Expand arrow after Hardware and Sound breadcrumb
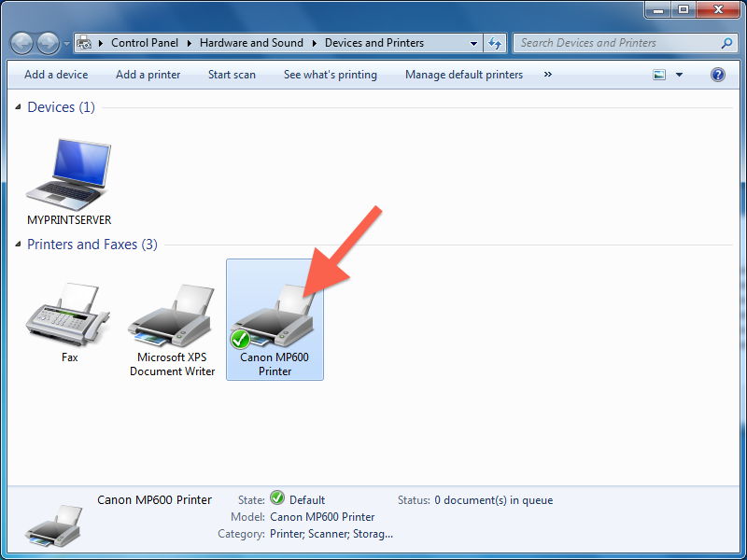This screenshot has height=560, width=747. pyautogui.click(x=315, y=43)
